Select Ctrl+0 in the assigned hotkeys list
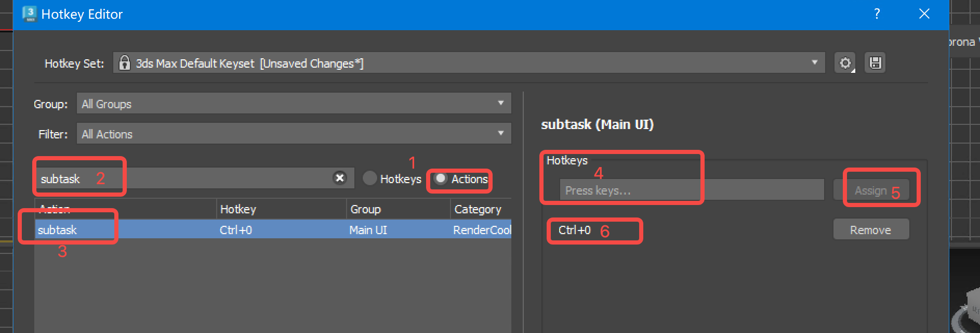Image resolution: width=980 pixels, height=333 pixels. click(x=575, y=230)
